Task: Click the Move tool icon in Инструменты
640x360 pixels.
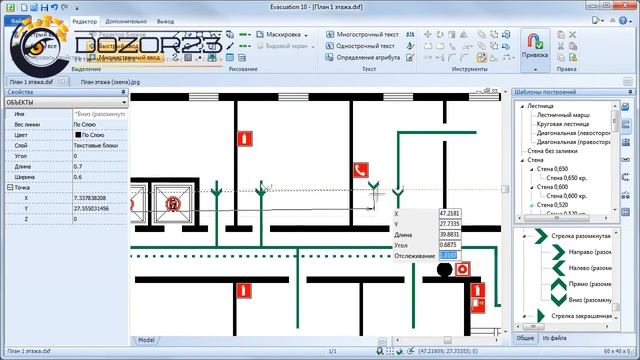Action: tap(427, 35)
